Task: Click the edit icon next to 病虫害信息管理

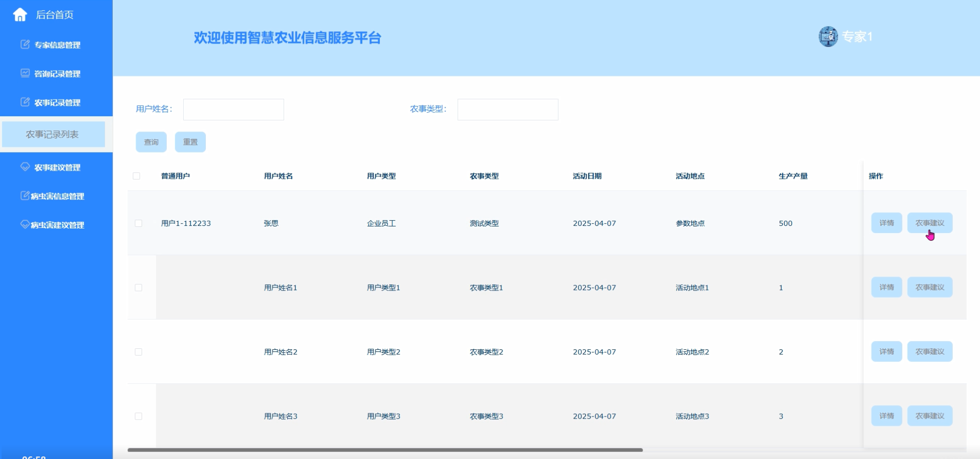Action: point(25,195)
